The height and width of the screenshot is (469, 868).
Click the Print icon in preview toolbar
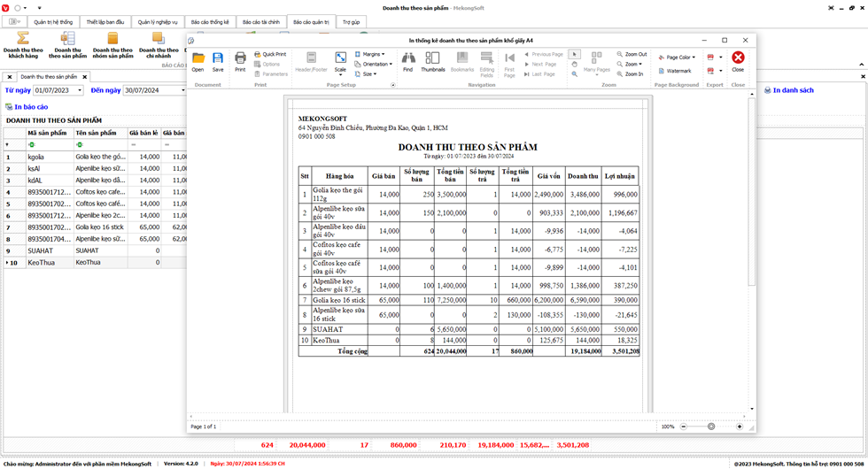pyautogui.click(x=240, y=60)
